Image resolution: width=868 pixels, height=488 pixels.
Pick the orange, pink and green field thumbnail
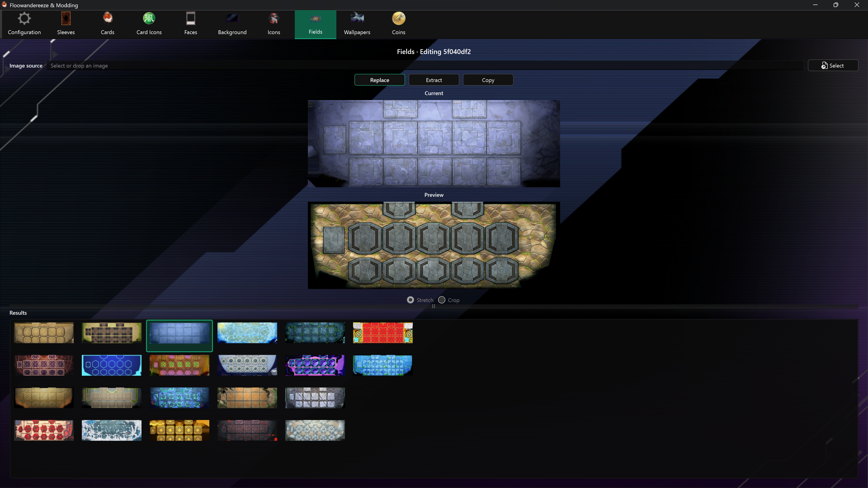[179, 365]
